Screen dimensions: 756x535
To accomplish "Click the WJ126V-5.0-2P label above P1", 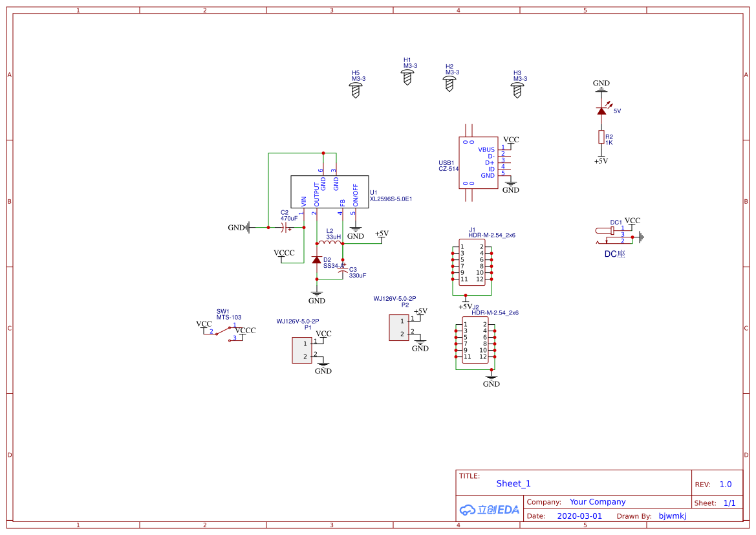I will (x=297, y=322).
